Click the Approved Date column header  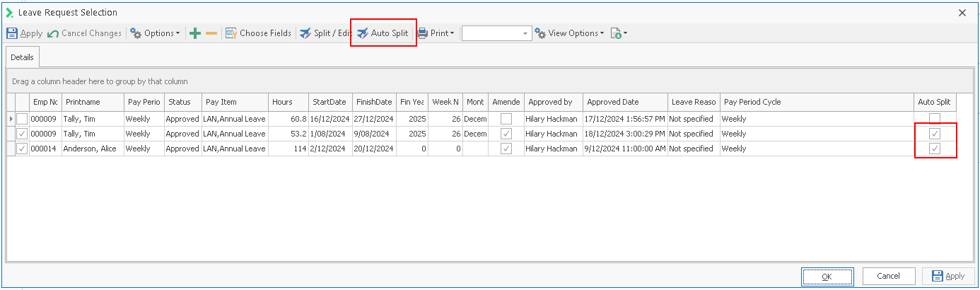click(625, 102)
